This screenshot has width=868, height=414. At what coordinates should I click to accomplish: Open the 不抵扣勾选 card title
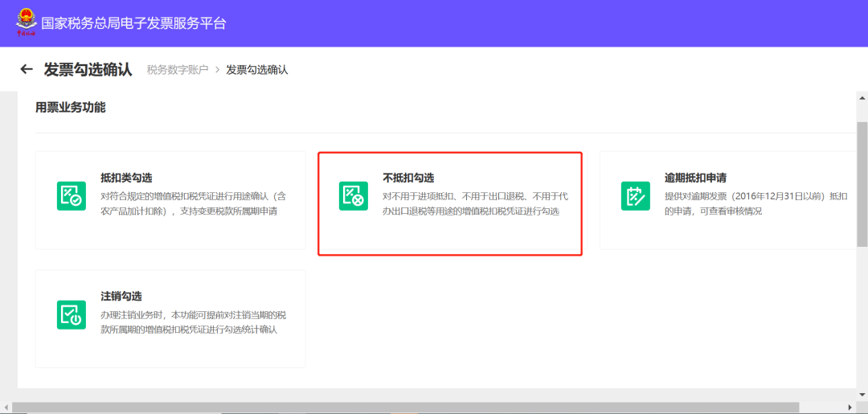[x=408, y=178]
